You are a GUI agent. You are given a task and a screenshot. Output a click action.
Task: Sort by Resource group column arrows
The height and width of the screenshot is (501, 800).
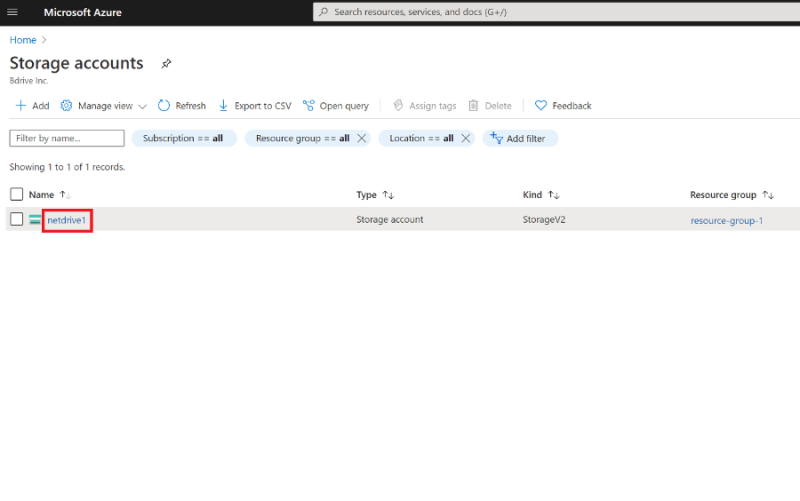[768, 195]
